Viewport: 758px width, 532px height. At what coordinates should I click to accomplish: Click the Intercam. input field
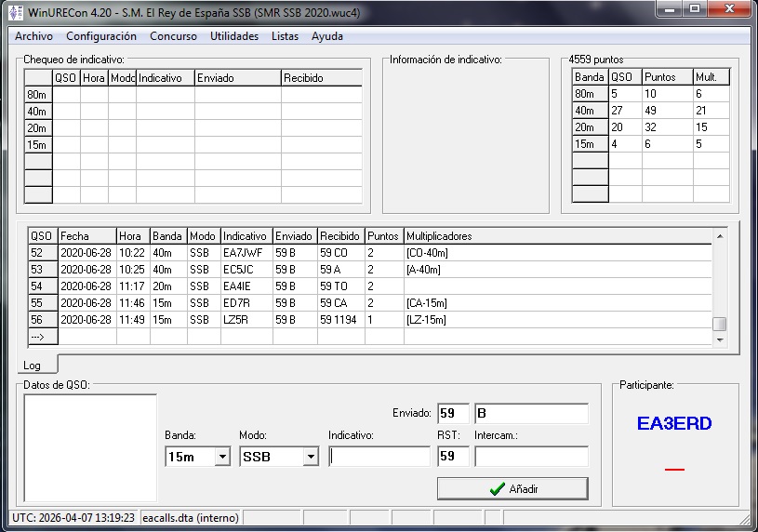click(x=531, y=457)
